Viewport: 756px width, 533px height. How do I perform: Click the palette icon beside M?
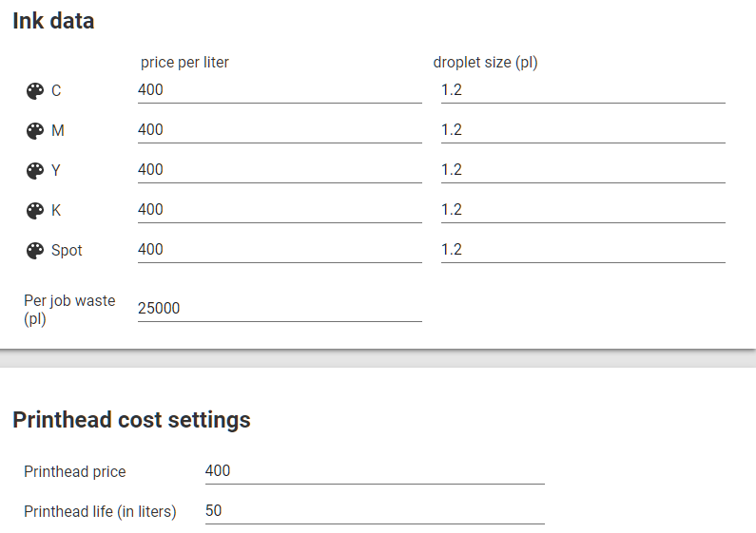click(x=35, y=130)
